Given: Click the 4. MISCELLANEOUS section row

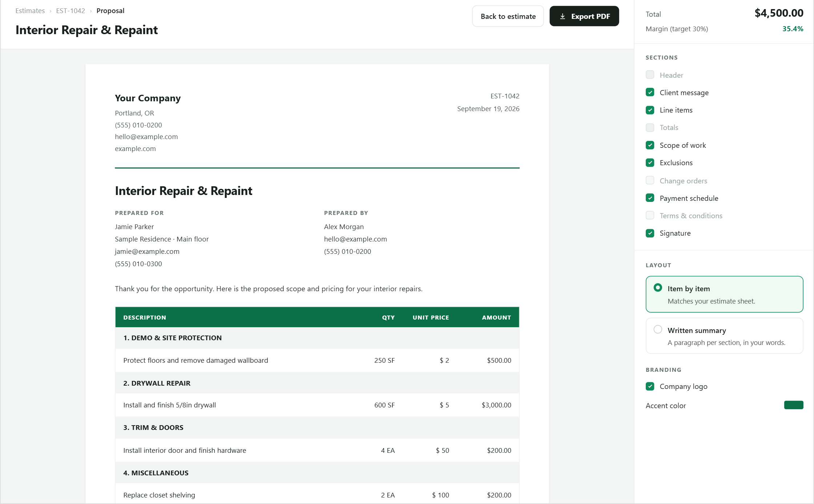Looking at the screenshot, I should click(x=317, y=473).
